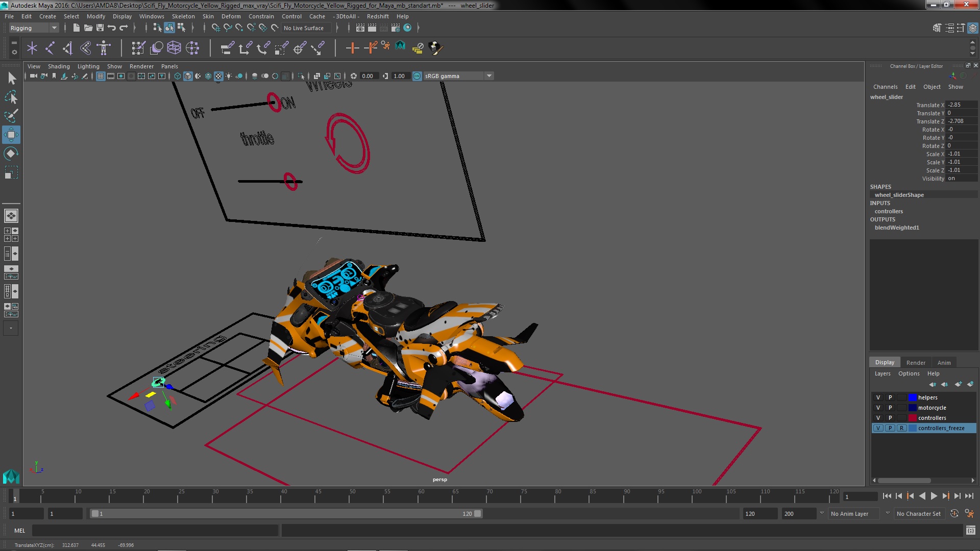
Task: Click the MEL command line input
Action: tap(155, 531)
